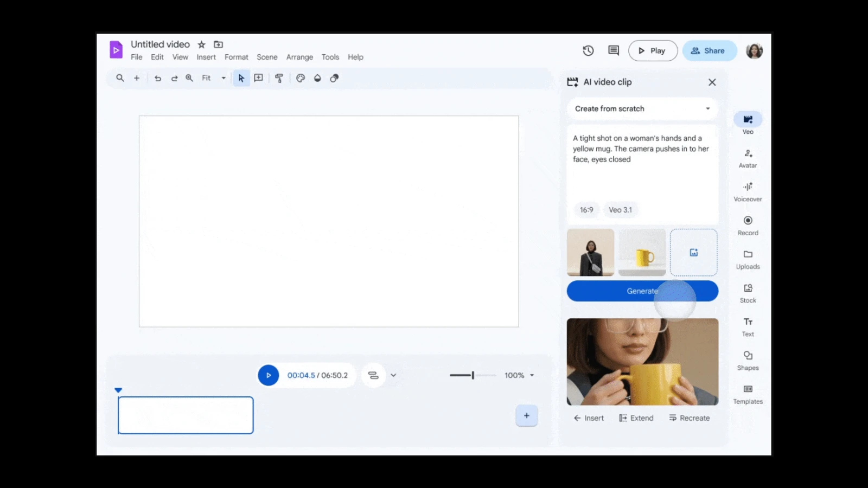The height and width of the screenshot is (488, 868).
Task: Expand the timeline 100% zoom dropdown
Action: click(x=532, y=375)
